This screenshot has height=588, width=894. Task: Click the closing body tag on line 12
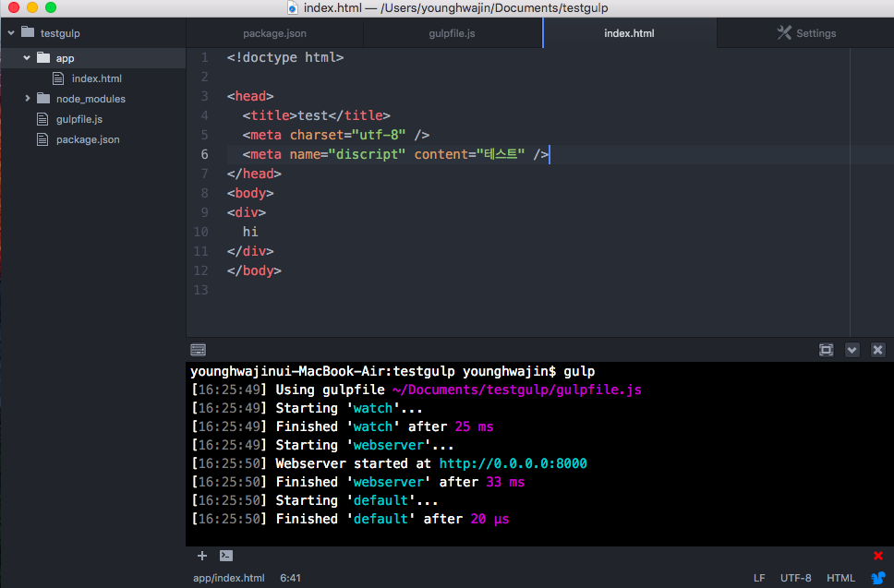coord(254,270)
